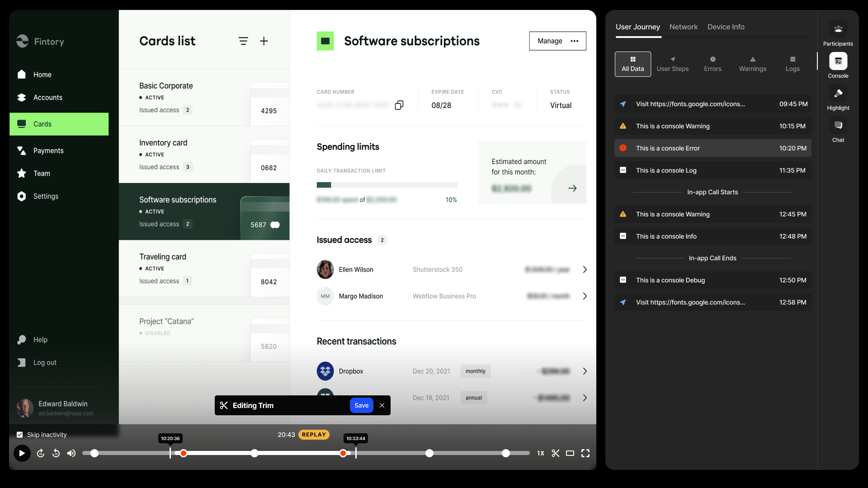
Task: Uncheck the Skip inactivity checkbox
Action: click(20, 435)
